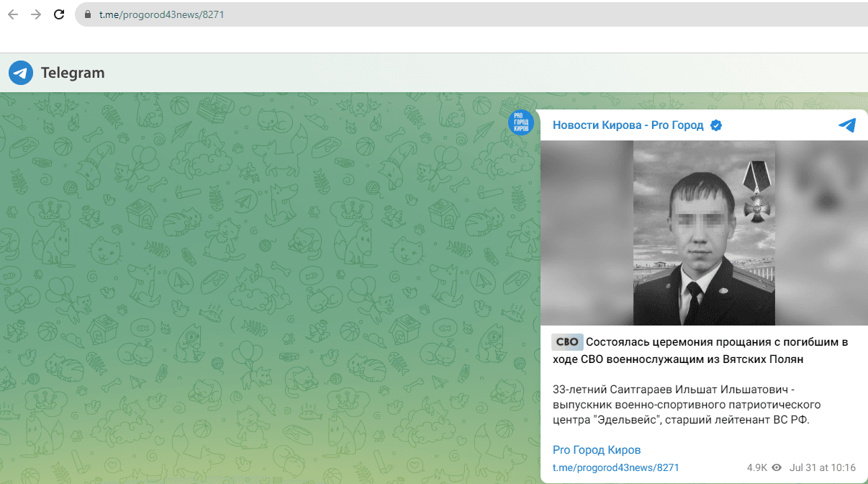Viewport: 868px width, 484px height.
Task: Select the address bar URL
Action: (162, 14)
